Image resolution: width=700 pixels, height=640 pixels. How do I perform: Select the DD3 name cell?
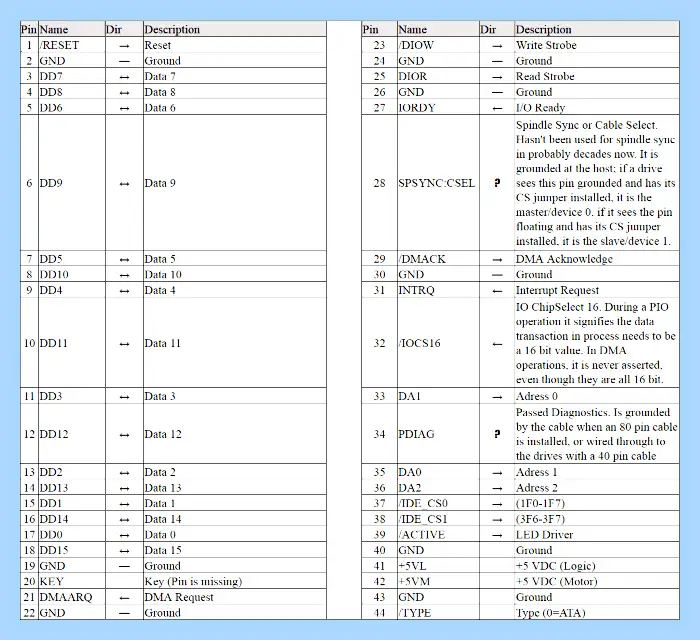(x=72, y=396)
